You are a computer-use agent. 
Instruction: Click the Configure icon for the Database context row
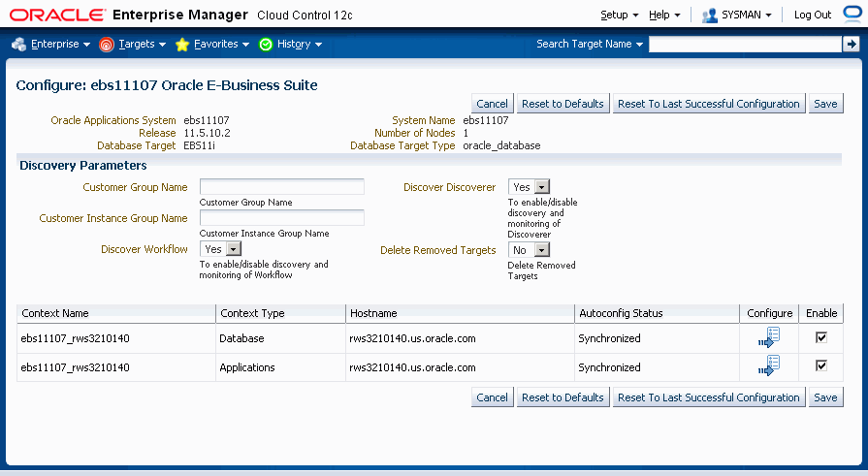point(769,337)
